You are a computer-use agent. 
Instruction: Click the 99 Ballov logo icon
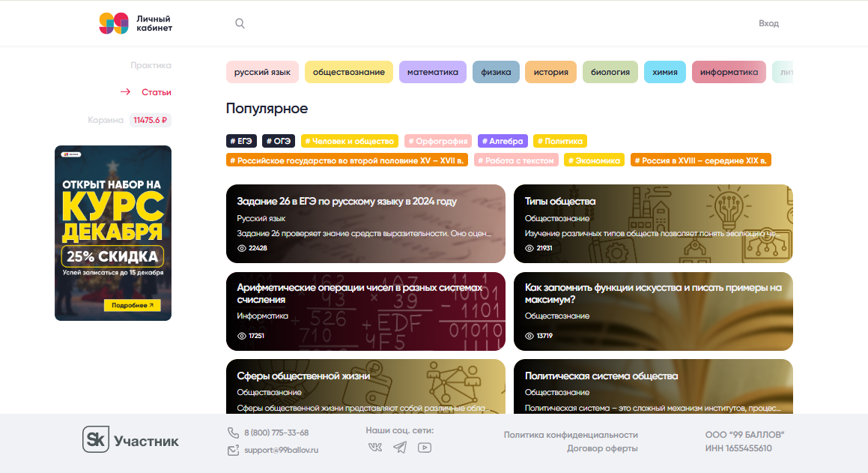(114, 23)
